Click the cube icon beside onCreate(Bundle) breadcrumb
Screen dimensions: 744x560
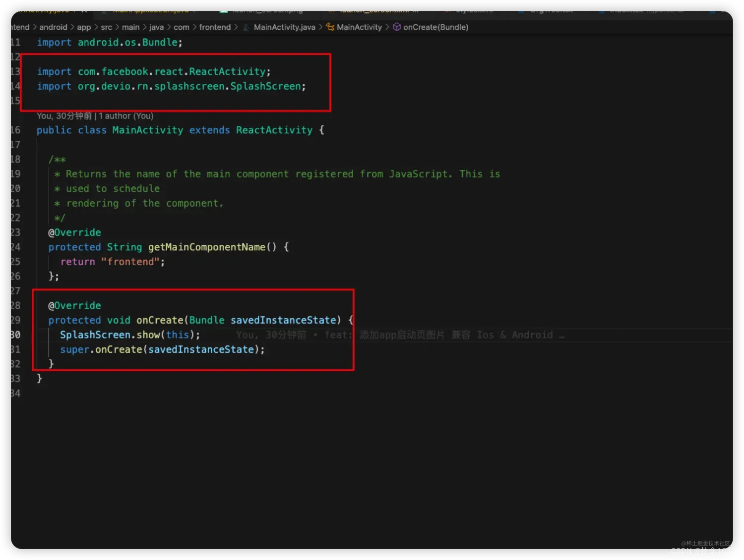pos(397,27)
